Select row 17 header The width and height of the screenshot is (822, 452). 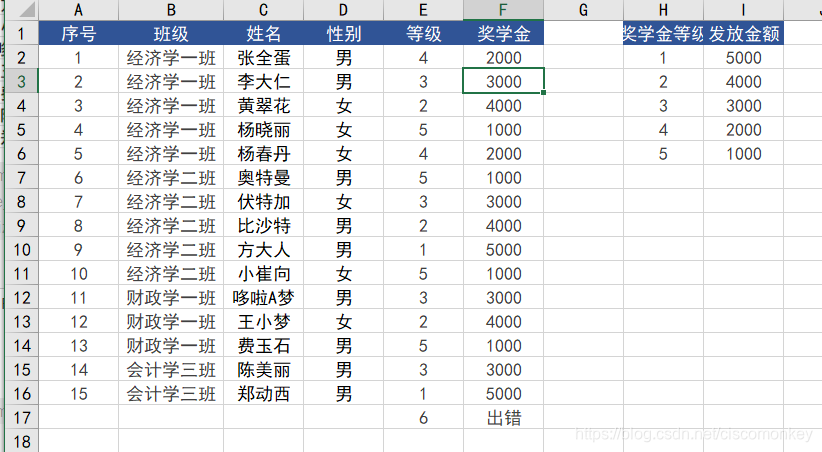pyautogui.click(x=21, y=418)
